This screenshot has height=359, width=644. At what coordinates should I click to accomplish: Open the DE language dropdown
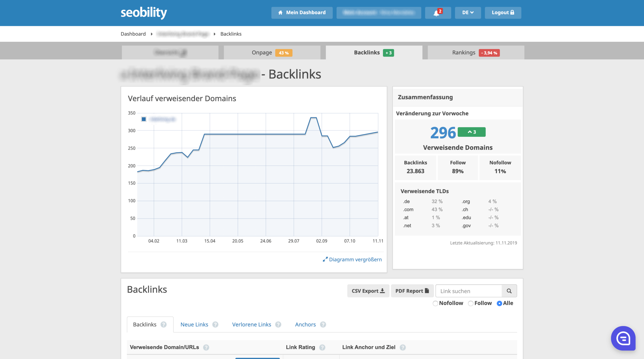point(468,13)
